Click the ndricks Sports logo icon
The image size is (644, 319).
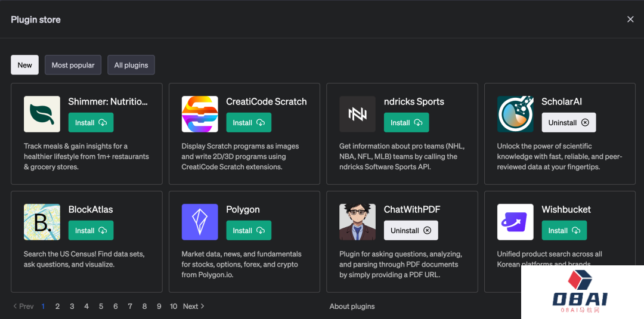point(357,114)
